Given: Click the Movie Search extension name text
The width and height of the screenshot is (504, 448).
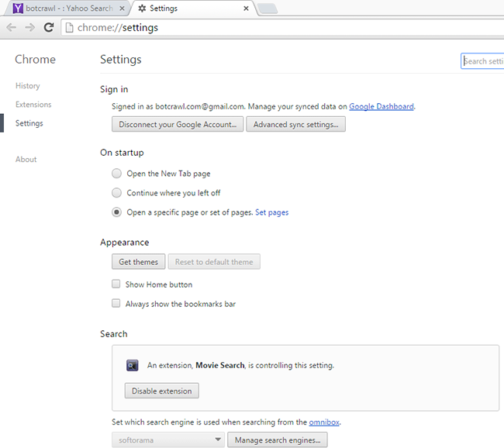Looking at the screenshot, I should (220, 365).
